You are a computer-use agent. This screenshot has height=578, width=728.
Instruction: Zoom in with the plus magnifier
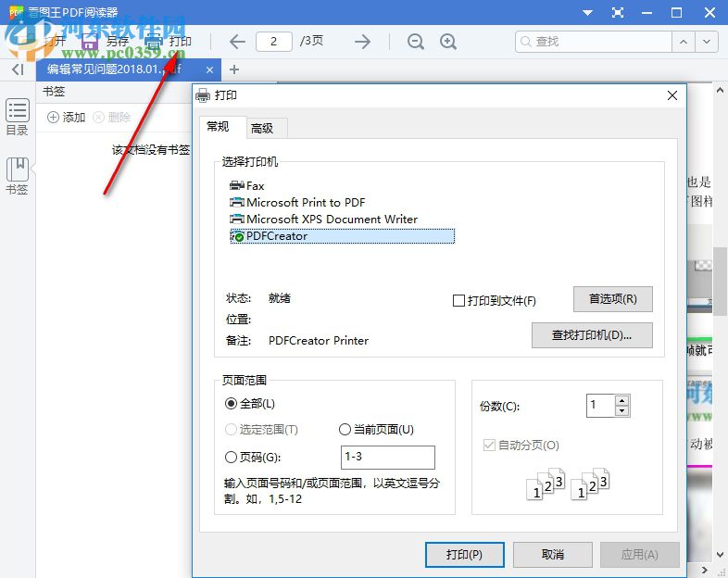tap(448, 42)
